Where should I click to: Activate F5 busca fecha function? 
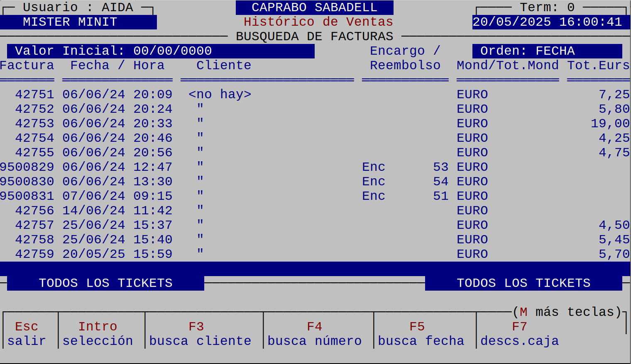[421, 333]
